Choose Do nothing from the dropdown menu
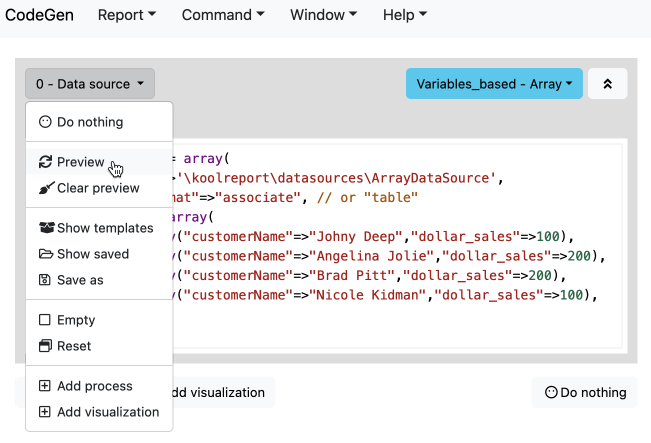Image resolution: width=651 pixels, height=443 pixels. 99,122
